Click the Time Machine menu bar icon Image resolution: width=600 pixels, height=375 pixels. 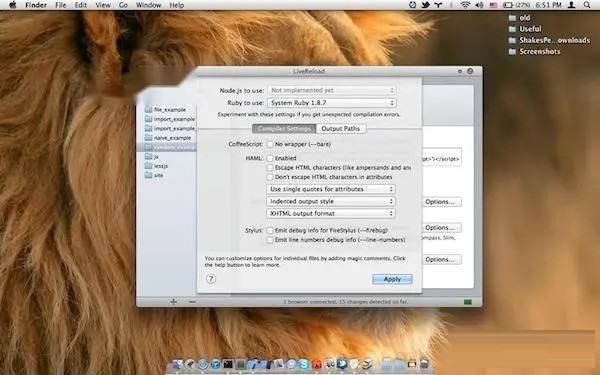click(x=412, y=5)
